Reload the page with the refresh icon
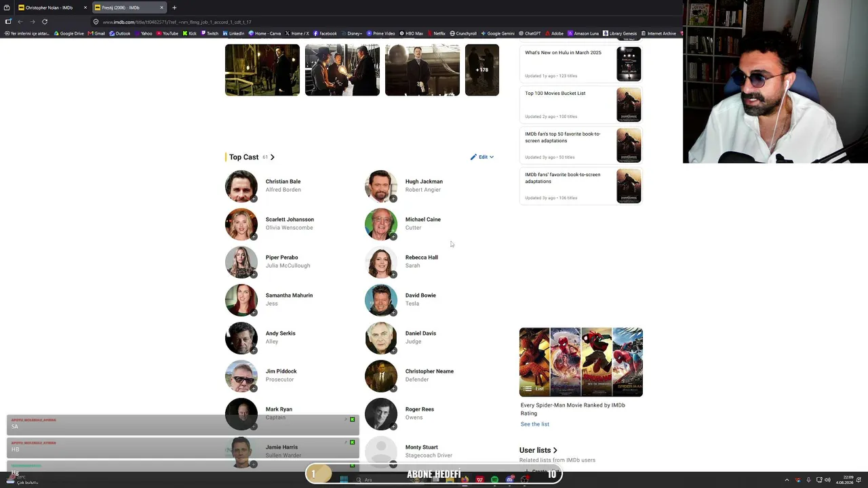 coord(45,22)
